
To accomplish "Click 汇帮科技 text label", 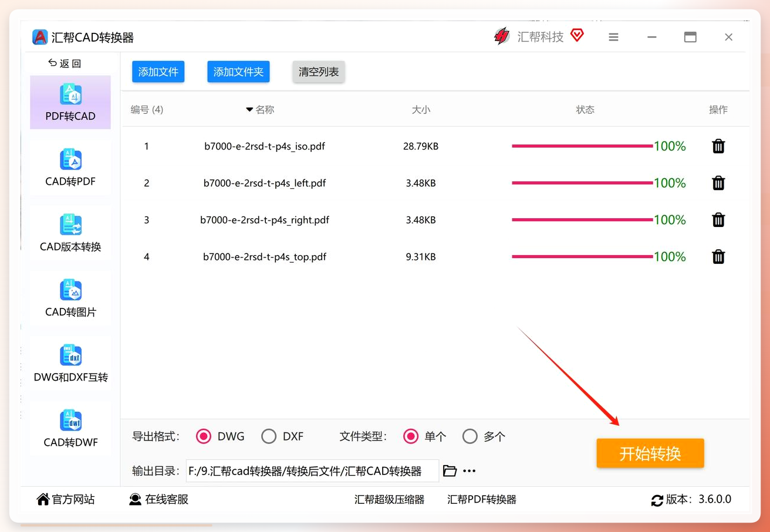I will 540,37.
